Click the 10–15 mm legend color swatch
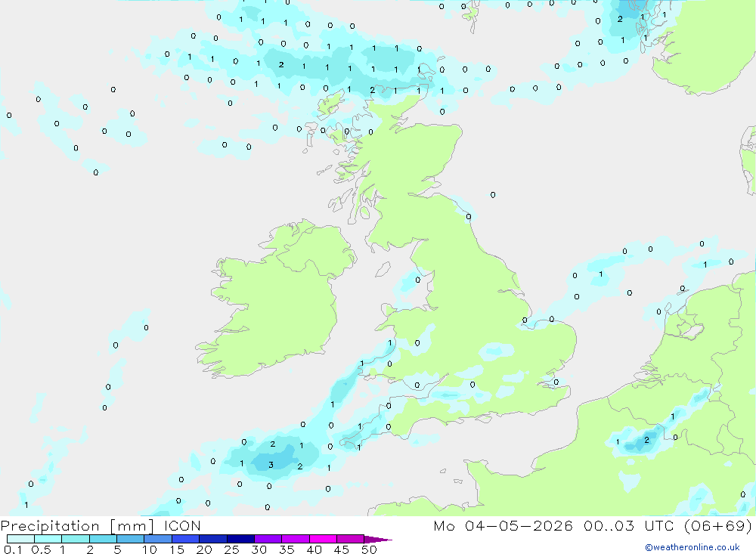The height and width of the screenshot is (554, 756). [x=158, y=539]
